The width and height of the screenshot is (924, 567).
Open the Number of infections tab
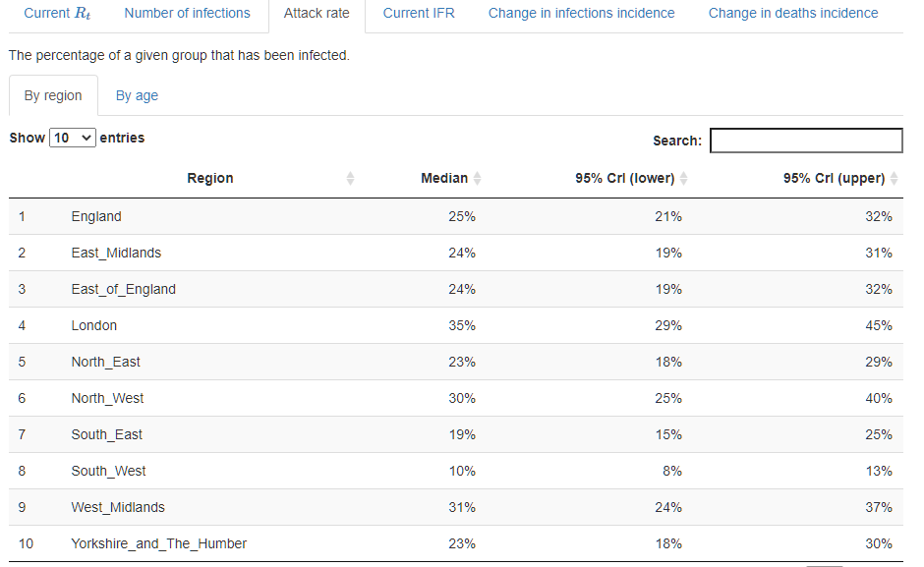point(188,13)
